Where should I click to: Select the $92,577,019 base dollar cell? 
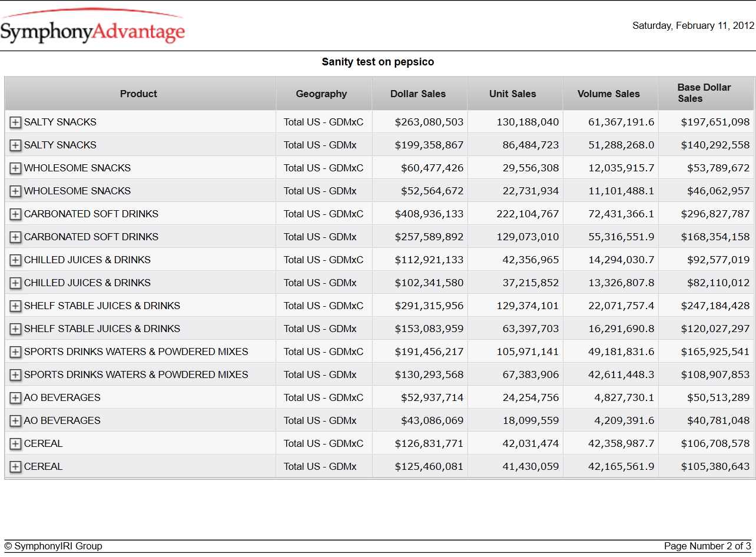706,260
